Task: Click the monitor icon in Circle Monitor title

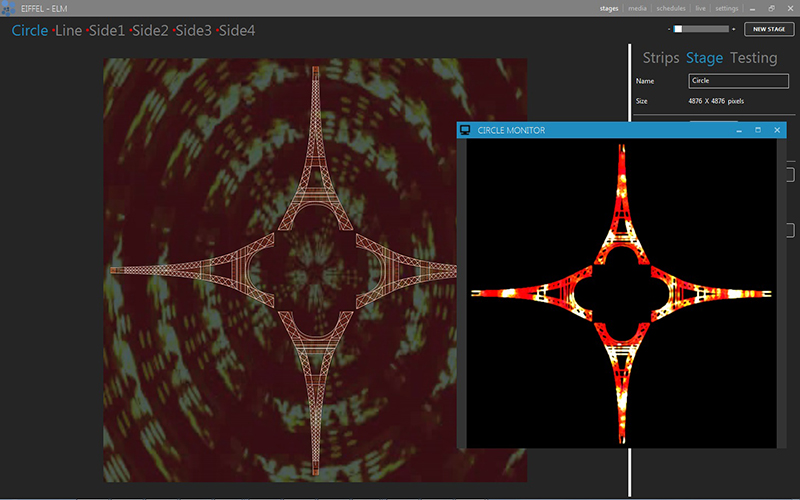Action: tap(465, 130)
